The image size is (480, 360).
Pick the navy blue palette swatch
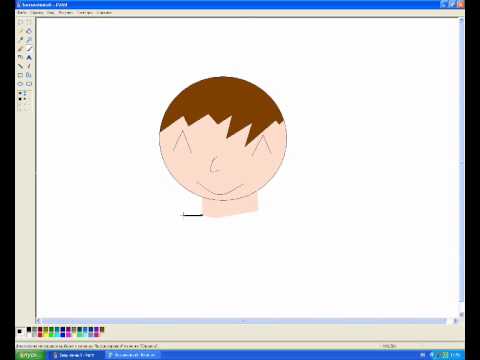(x=63, y=329)
